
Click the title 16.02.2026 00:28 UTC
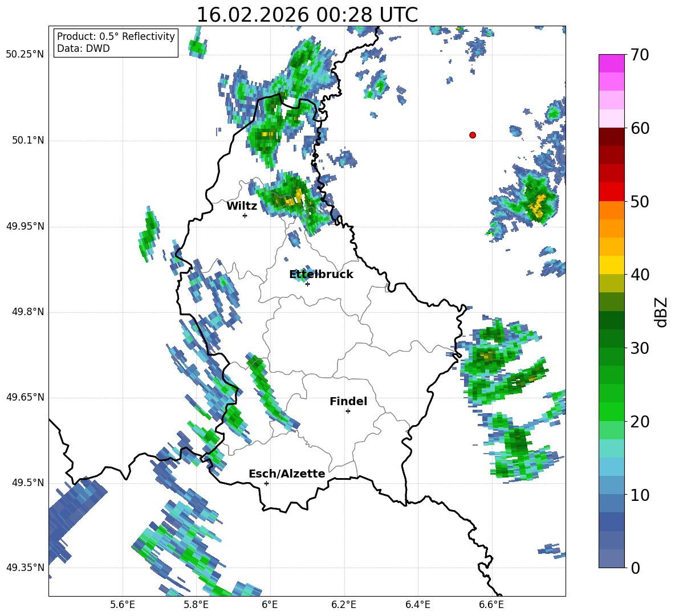[x=307, y=15]
